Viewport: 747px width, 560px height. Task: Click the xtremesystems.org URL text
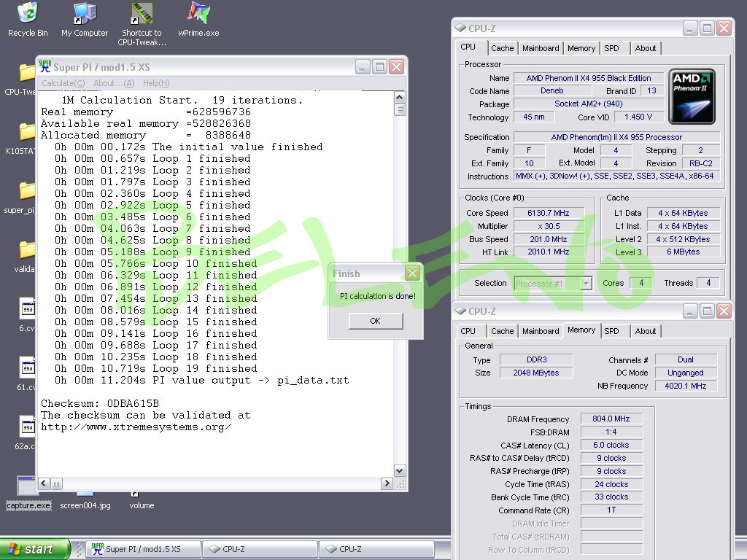[136, 427]
